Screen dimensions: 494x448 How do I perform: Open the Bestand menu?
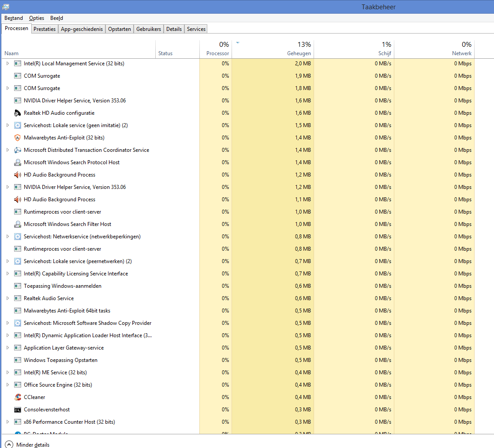click(x=14, y=18)
